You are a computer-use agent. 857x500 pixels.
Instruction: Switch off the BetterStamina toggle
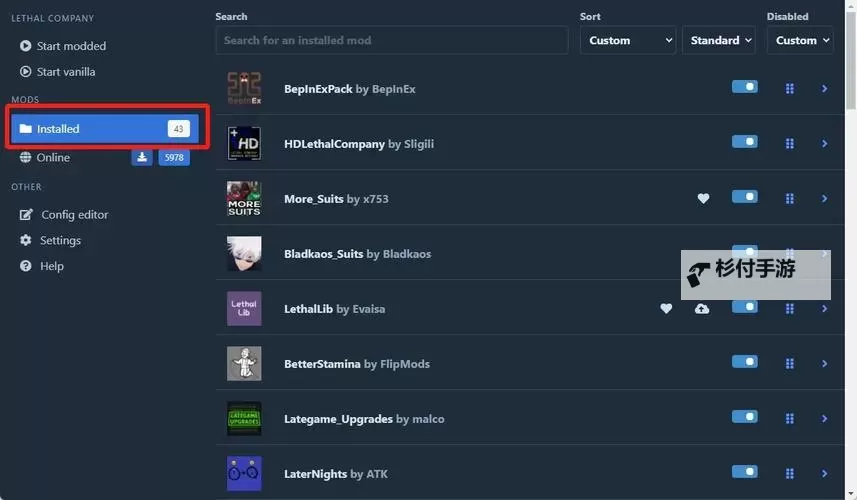coord(744,362)
